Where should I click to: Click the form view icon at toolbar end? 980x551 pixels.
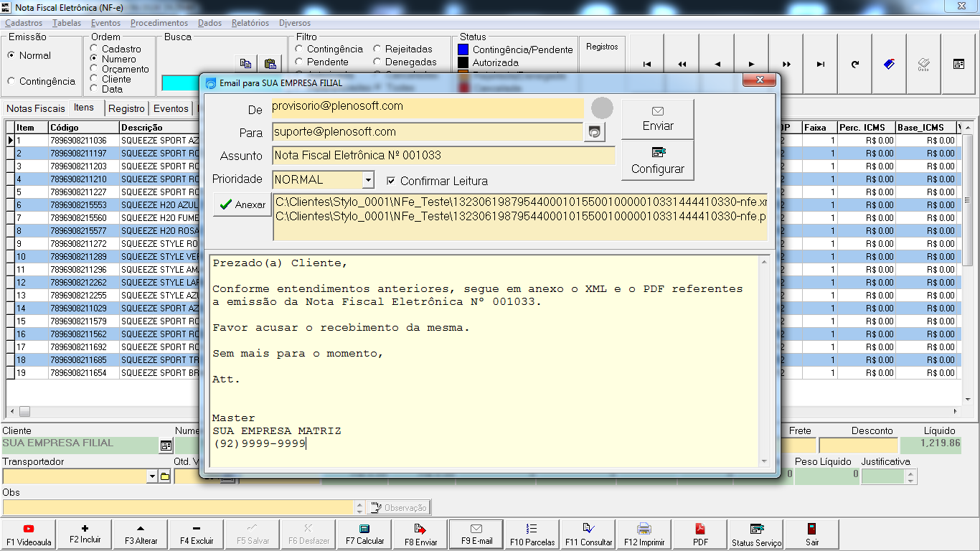(x=958, y=65)
